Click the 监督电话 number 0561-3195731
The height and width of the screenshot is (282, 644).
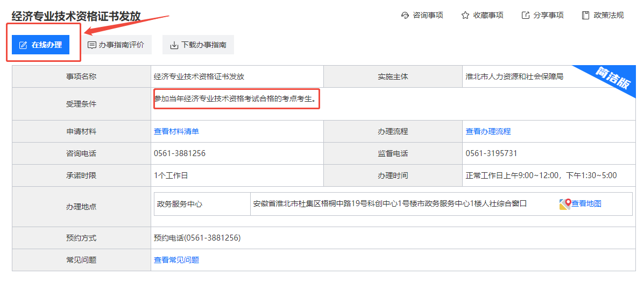click(x=491, y=153)
